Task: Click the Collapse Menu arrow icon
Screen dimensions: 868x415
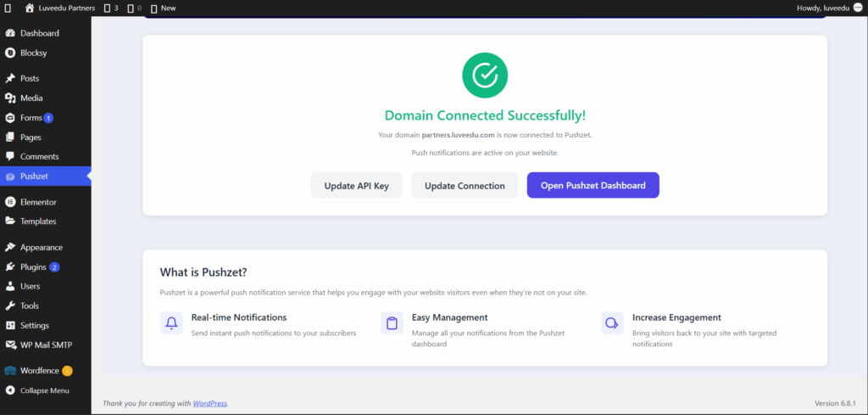Action: click(x=10, y=390)
